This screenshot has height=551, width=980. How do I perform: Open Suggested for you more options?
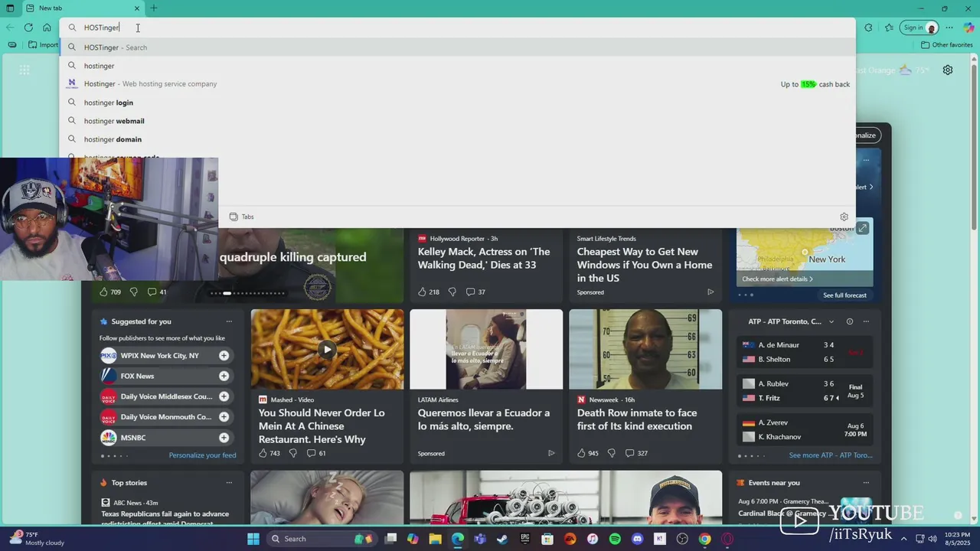pyautogui.click(x=228, y=321)
